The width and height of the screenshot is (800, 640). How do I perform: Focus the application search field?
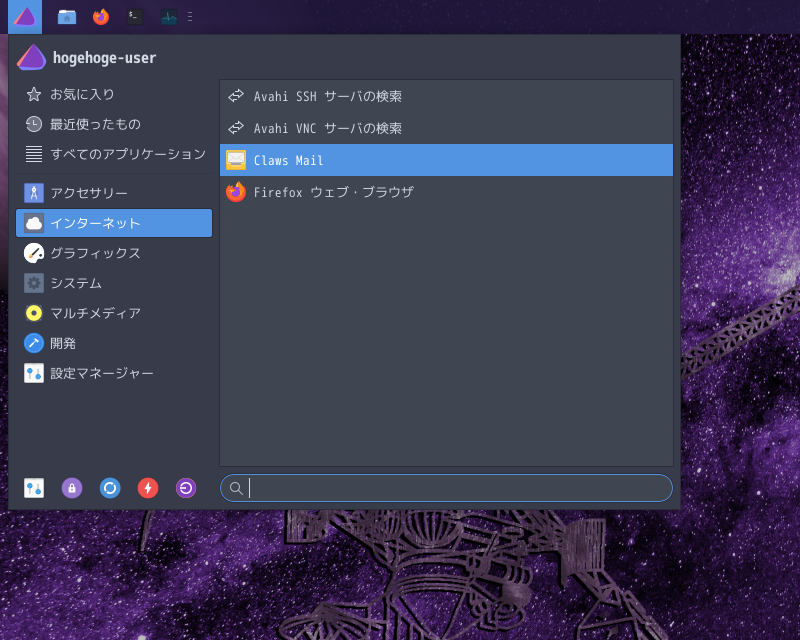click(446, 488)
